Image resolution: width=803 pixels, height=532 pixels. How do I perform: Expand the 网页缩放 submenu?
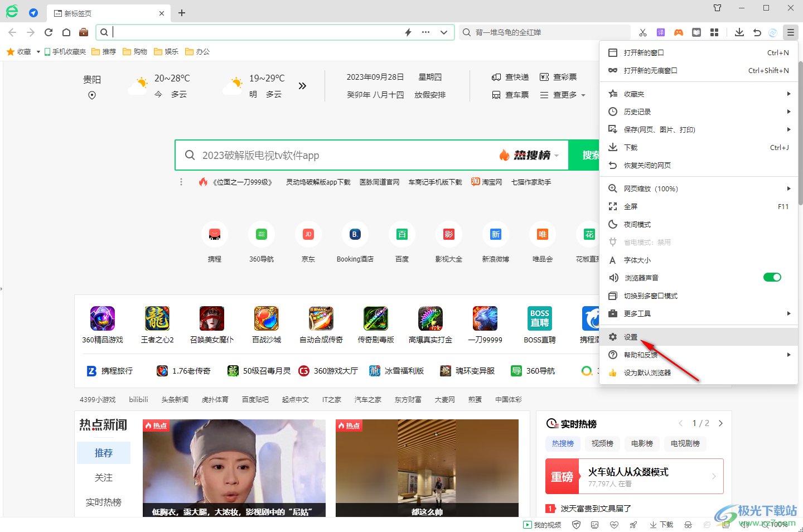(x=699, y=188)
